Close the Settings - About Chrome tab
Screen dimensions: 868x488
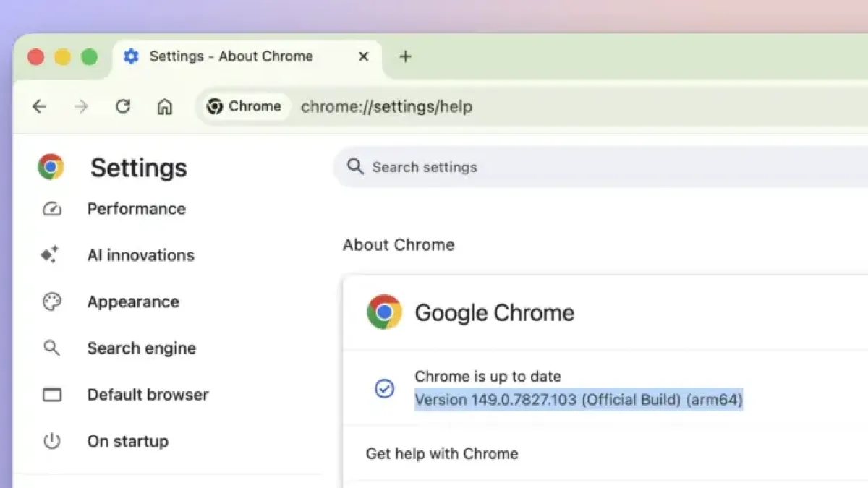[364, 56]
